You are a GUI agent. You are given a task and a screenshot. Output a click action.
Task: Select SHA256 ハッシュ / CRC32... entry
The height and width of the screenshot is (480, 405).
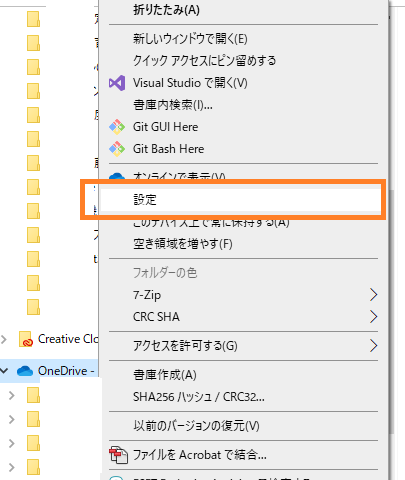(x=199, y=397)
